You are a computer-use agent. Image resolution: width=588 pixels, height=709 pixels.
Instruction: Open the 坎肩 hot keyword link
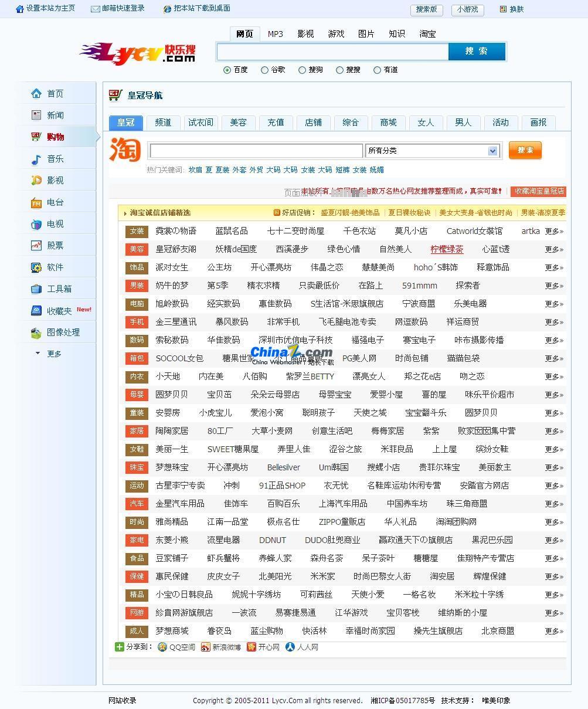pyautogui.click(x=195, y=169)
